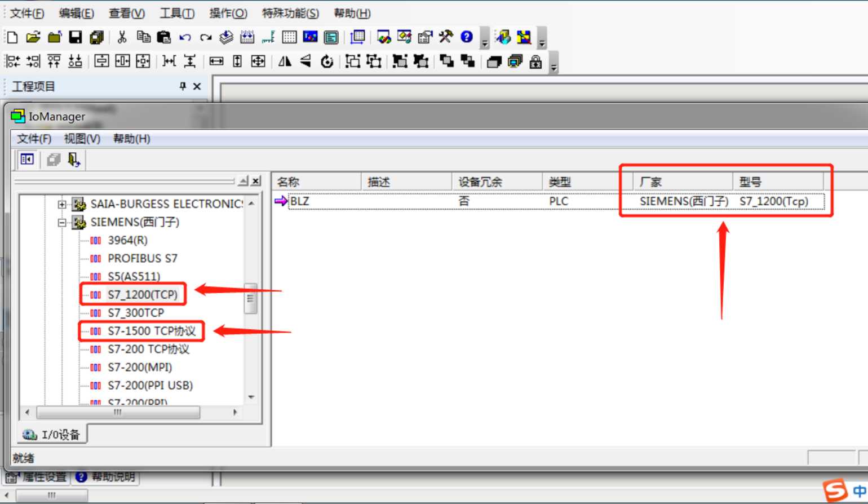The height and width of the screenshot is (504, 868).
Task: Click the Open folder icon in main toolbar
Action: click(33, 37)
